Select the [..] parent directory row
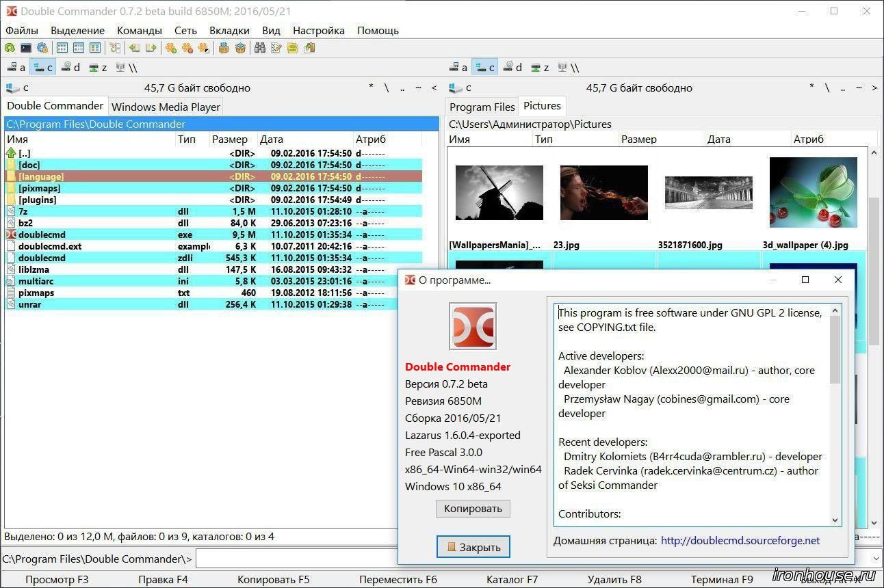Viewport: 884px width, 588px height. point(213,153)
